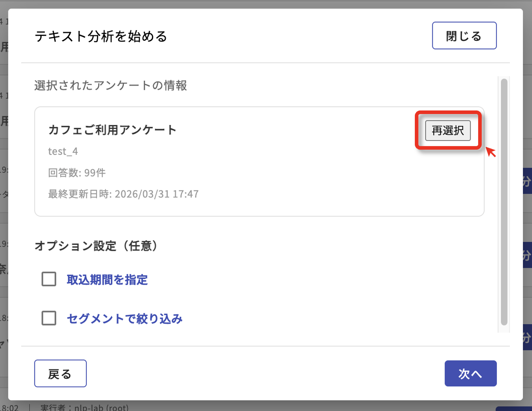532x411 pixels.
Task: Proceed by clicking 次へ
Action: pyautogui.click(x=470, y=373)
